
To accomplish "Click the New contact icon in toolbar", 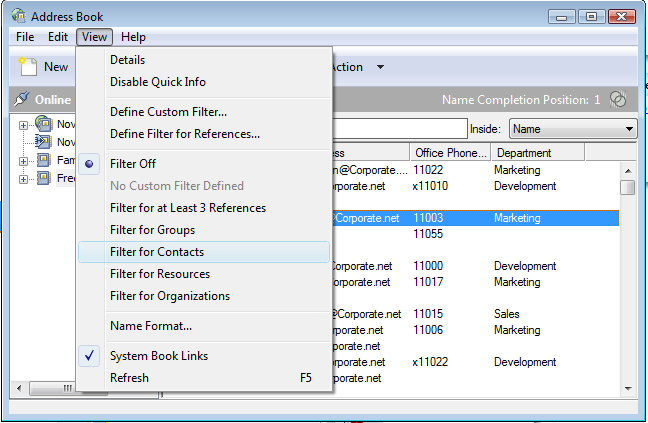I will coord(28,67).
